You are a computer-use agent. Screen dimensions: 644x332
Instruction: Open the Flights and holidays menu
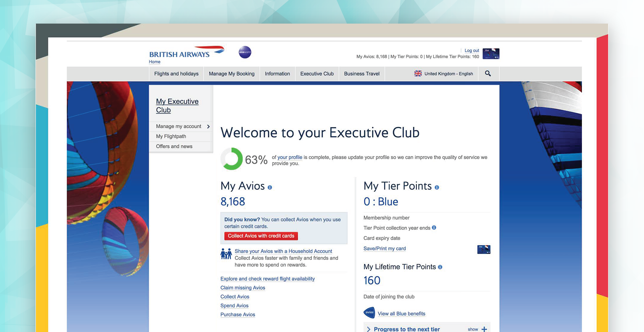pos(176,74)
